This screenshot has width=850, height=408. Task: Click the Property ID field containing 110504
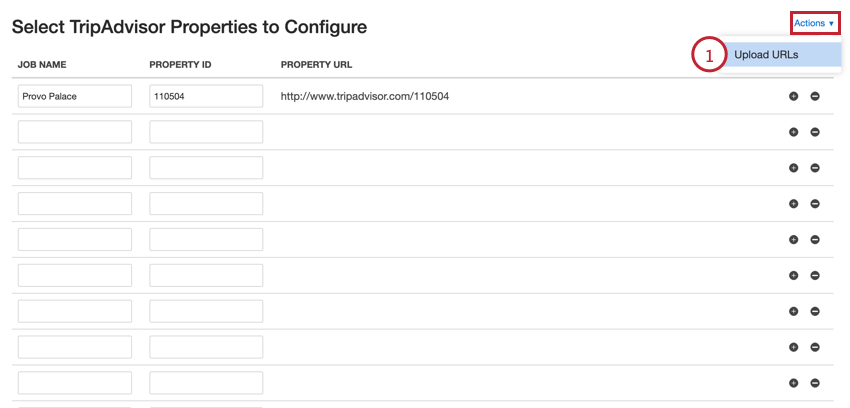click(206, 96)
